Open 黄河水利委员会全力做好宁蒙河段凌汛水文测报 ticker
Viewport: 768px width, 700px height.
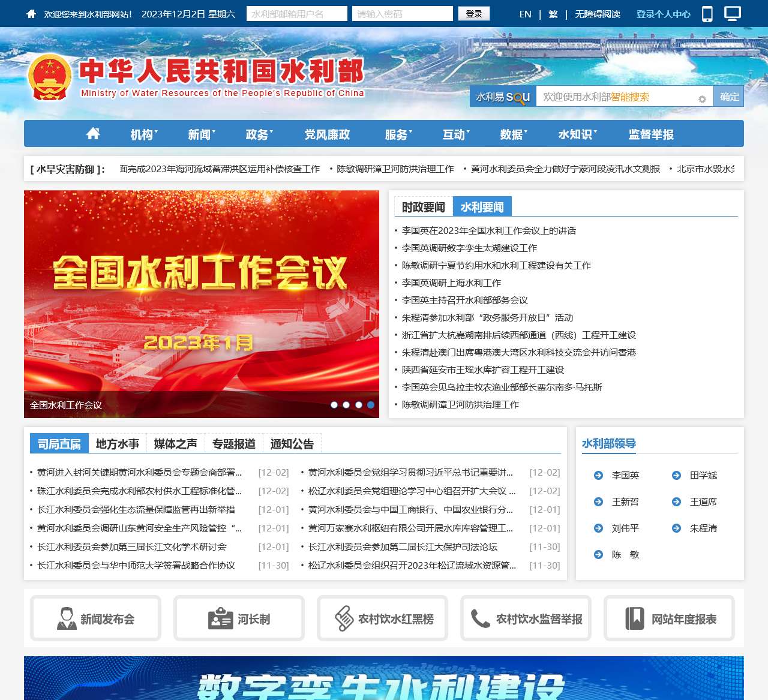(x=565, y=169)
